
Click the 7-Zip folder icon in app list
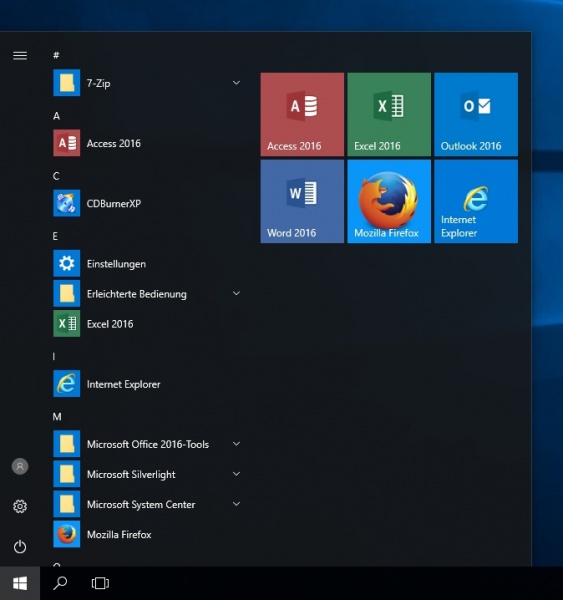coord(67,83)
